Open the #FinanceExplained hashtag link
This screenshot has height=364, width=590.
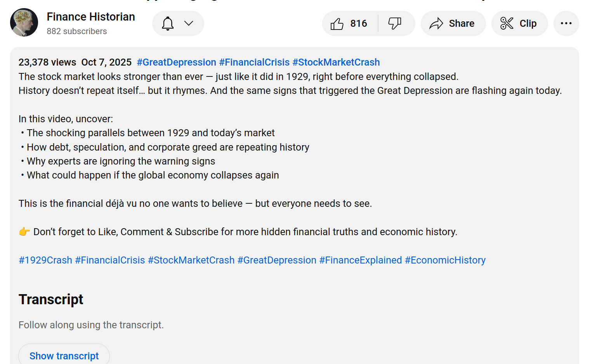tap(360, 260)
